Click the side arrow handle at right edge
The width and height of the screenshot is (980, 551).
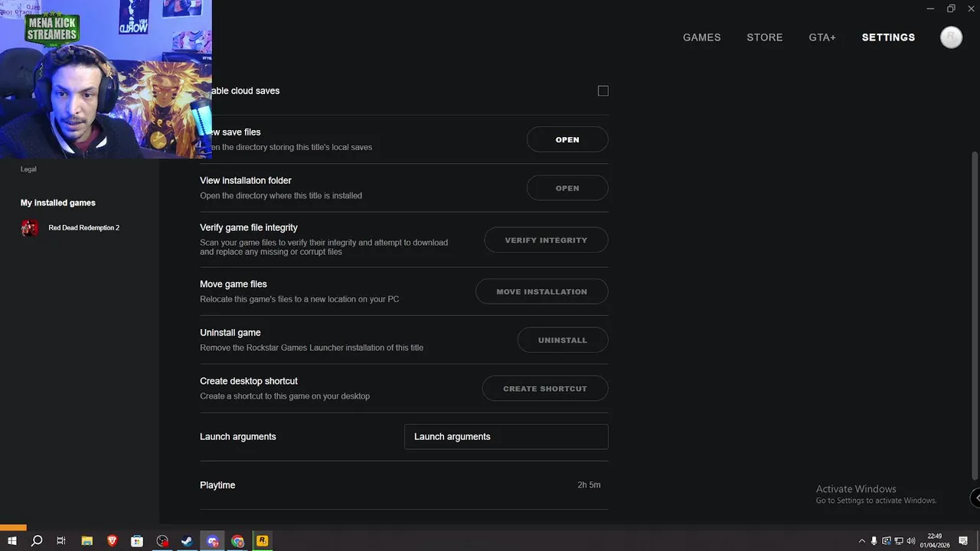click(x=976, y=497)
